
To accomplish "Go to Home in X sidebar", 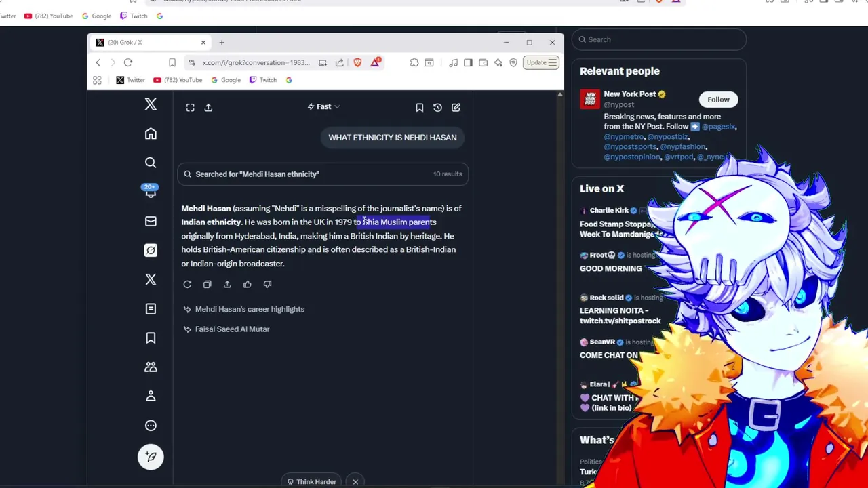I will pyautogui.click(x=151, y=134).
